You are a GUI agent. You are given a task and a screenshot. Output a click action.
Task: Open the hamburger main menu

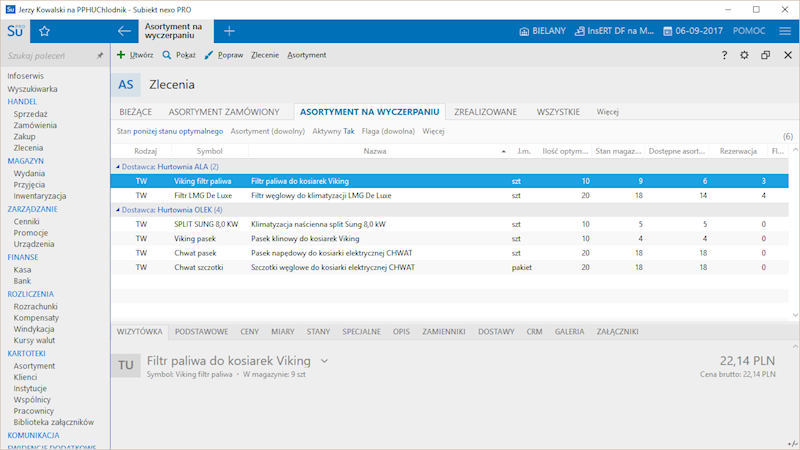click(x=785, y=31)
